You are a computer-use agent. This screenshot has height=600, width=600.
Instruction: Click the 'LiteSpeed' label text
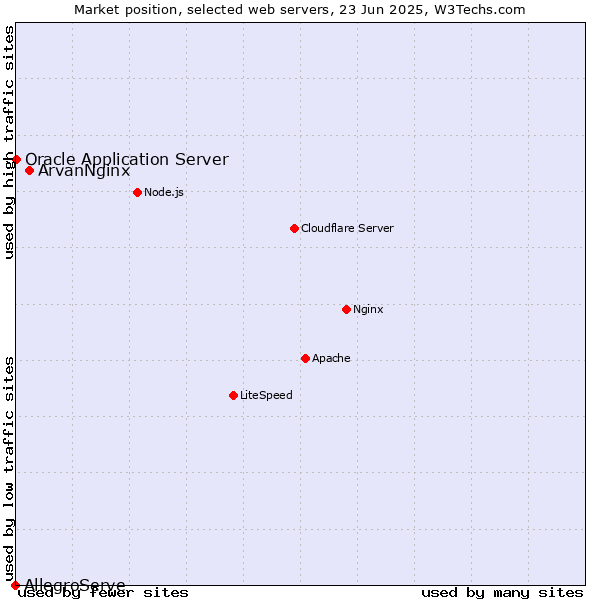pyautogui.click(x=266, y=395)
